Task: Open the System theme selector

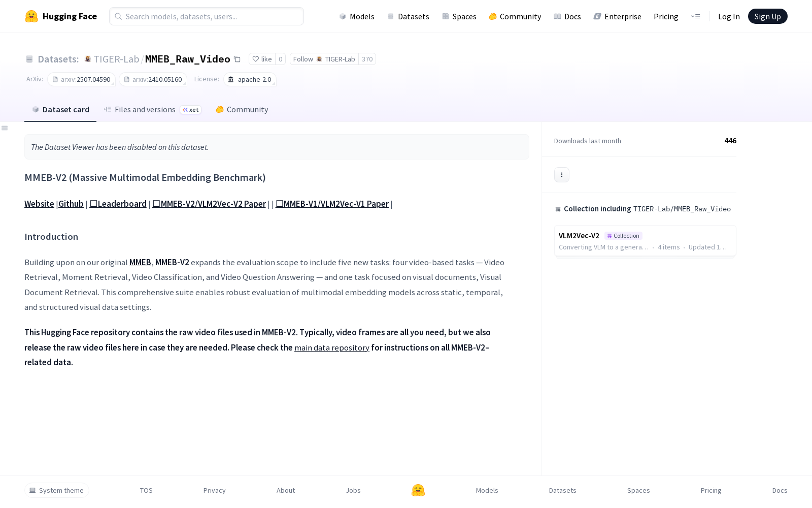Action: [x=57, y=490]
